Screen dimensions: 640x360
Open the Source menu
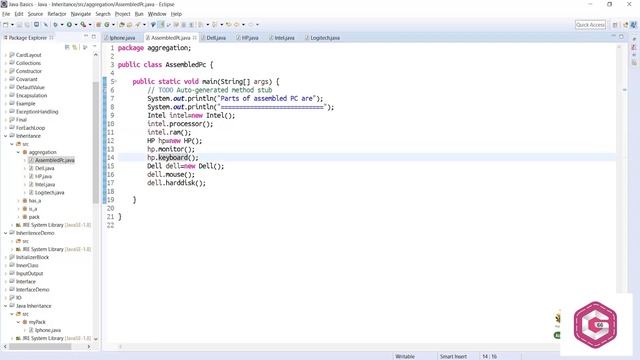click(x=35, y=14)
